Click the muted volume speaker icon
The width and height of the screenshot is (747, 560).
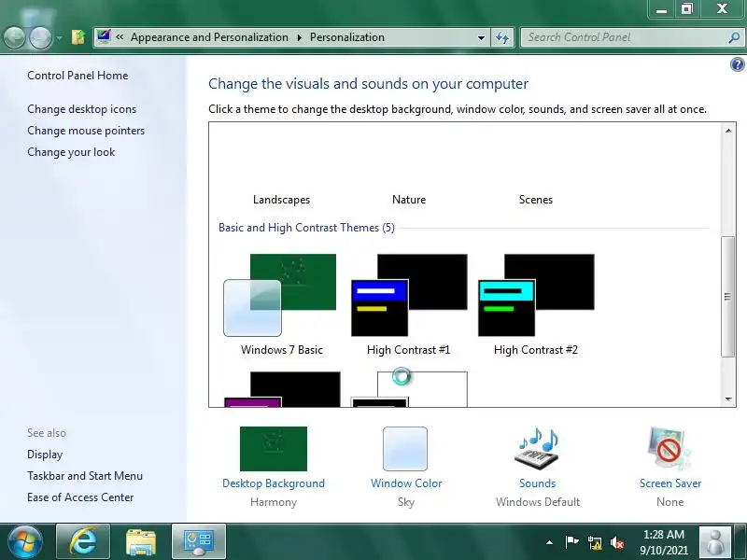pos(617,542)
